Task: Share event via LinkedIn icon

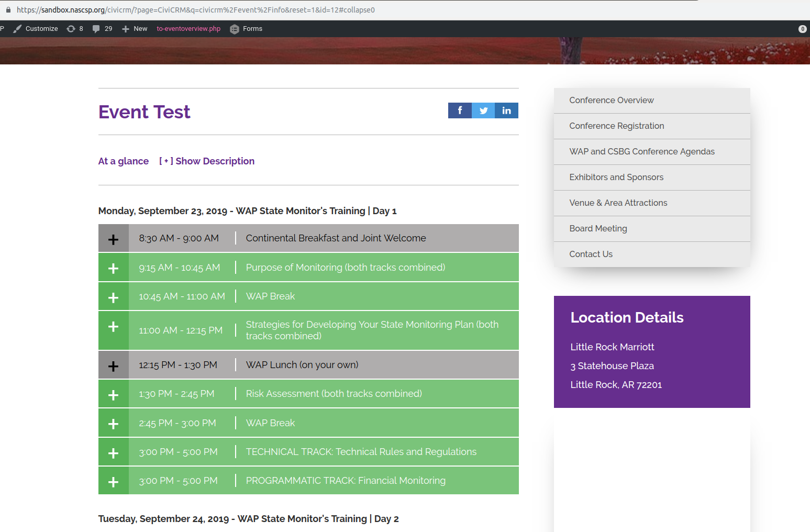Action: [506, 110]
